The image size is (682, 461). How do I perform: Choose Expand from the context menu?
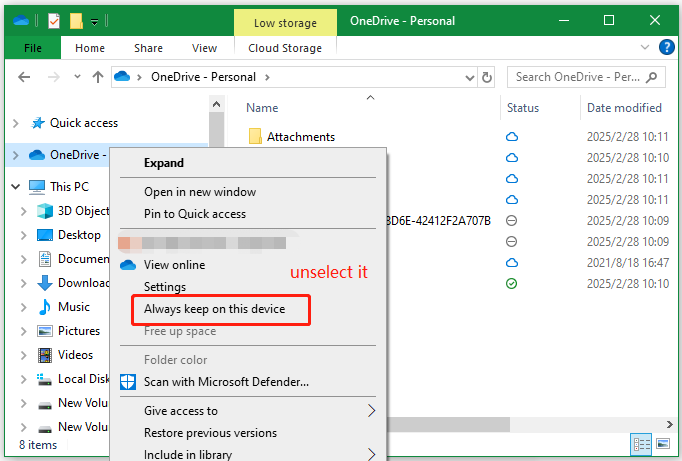tap(164, 163)
